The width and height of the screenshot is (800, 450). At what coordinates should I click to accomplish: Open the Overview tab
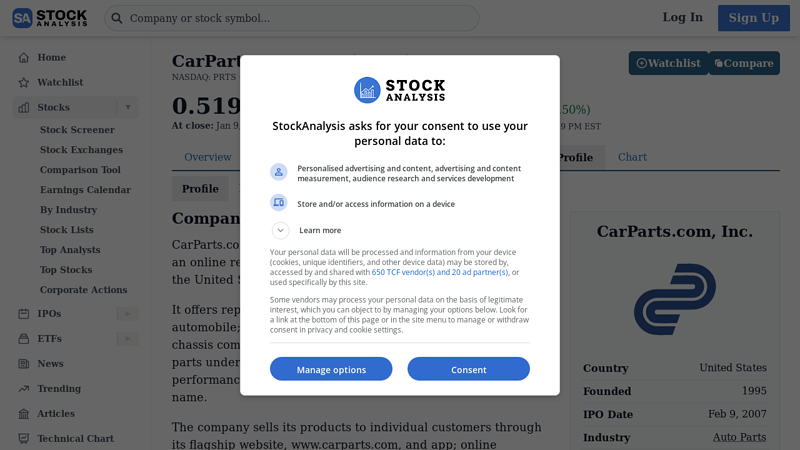pos(208,157)
